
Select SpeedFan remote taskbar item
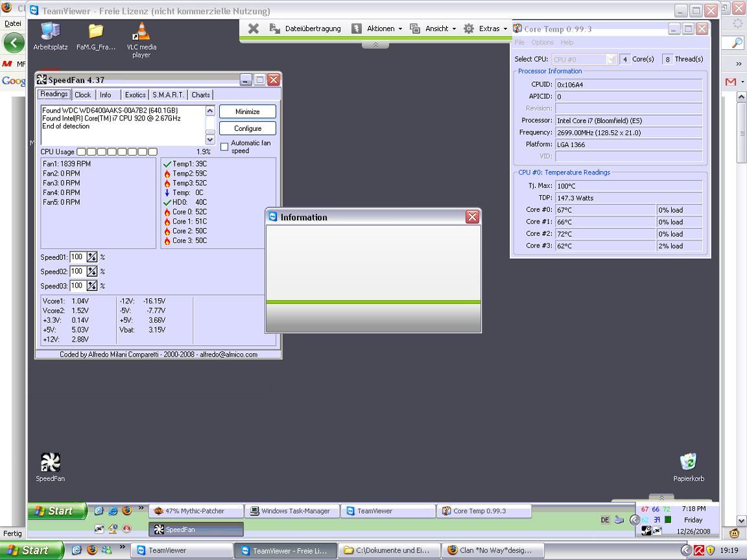196,530
